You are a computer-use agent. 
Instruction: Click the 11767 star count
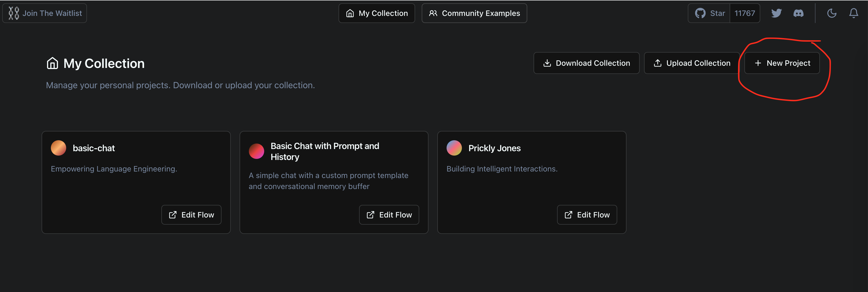(x=745, y=13)
